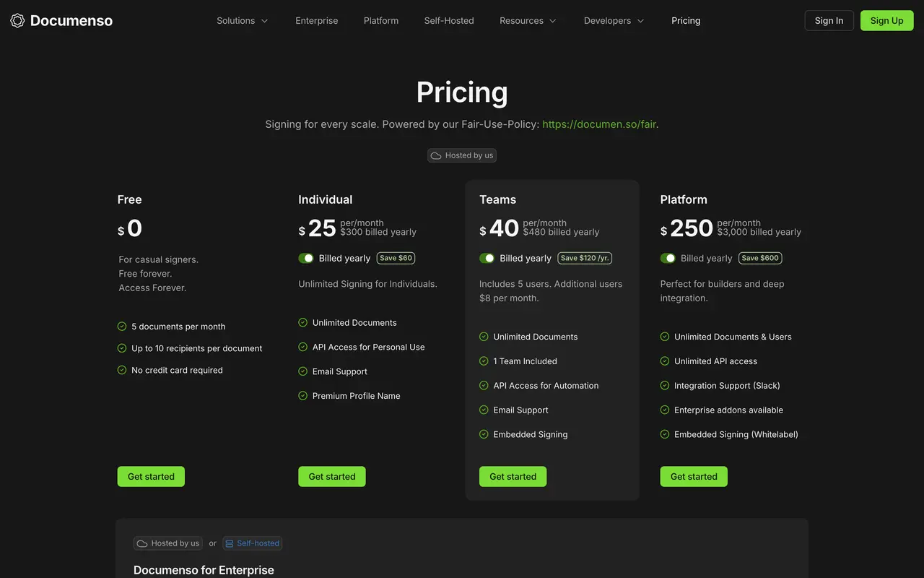Click the Sign In button
The width and height of the screenshot is (924, 578).
829,20
